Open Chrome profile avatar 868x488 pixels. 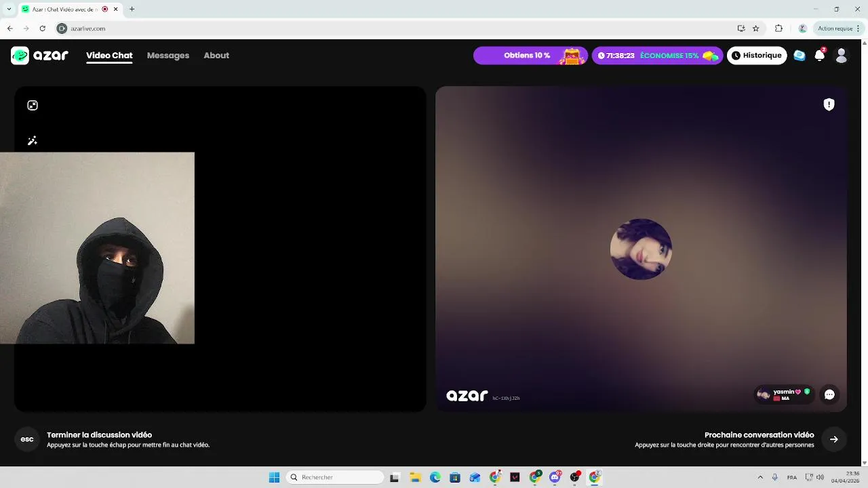pyautogui.click(x=803, y=28)
